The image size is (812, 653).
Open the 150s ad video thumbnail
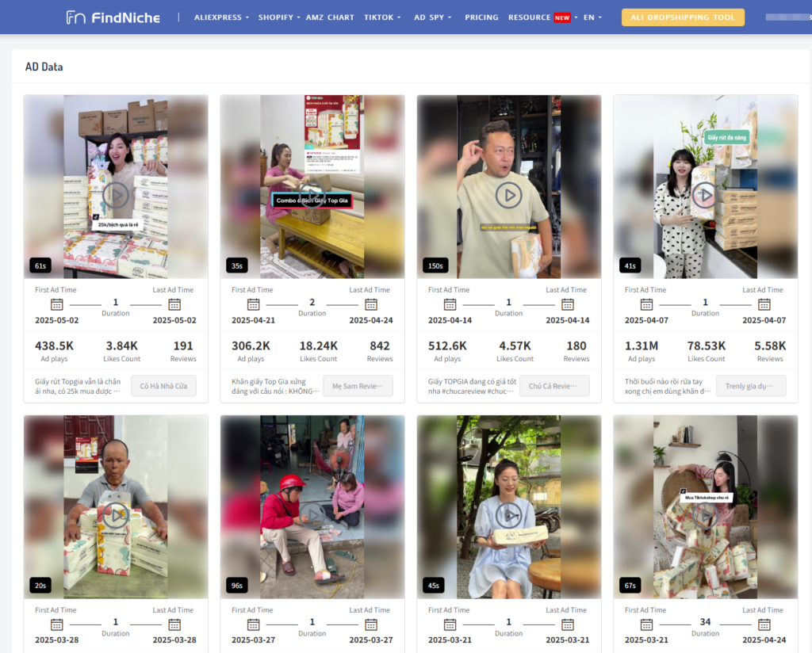(x=508, y=187)
